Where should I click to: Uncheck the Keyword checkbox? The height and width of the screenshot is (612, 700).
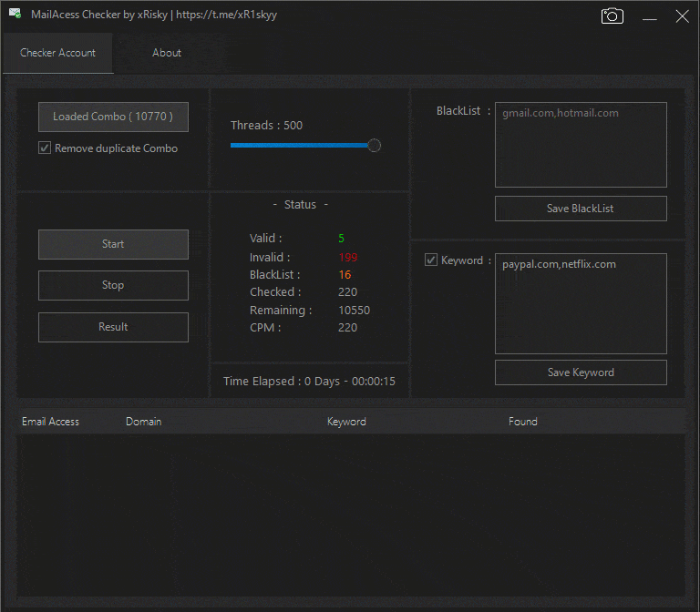click(x=431, y=260)
